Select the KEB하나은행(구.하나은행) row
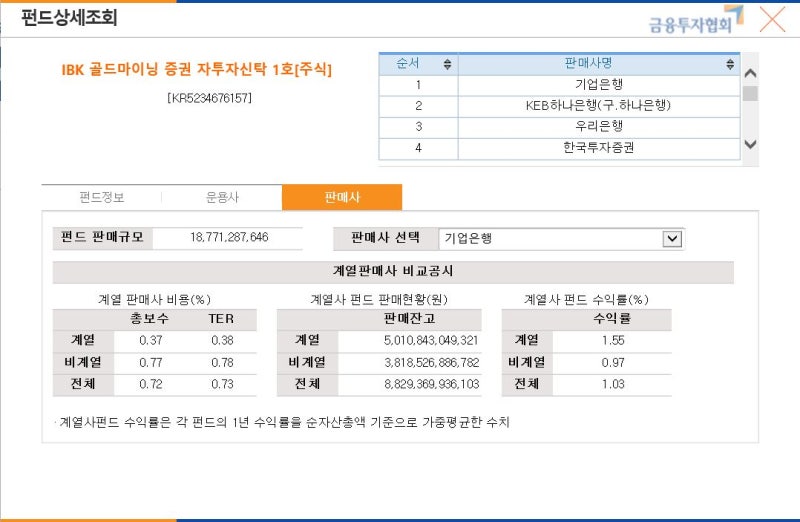The image size is (800, 522). pos(559,106)
